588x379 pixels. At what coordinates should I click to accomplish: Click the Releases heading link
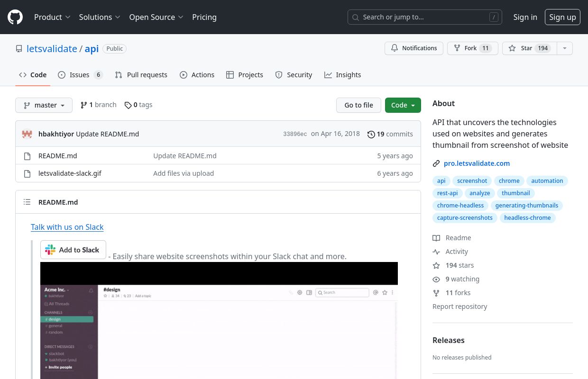[449, 340]
